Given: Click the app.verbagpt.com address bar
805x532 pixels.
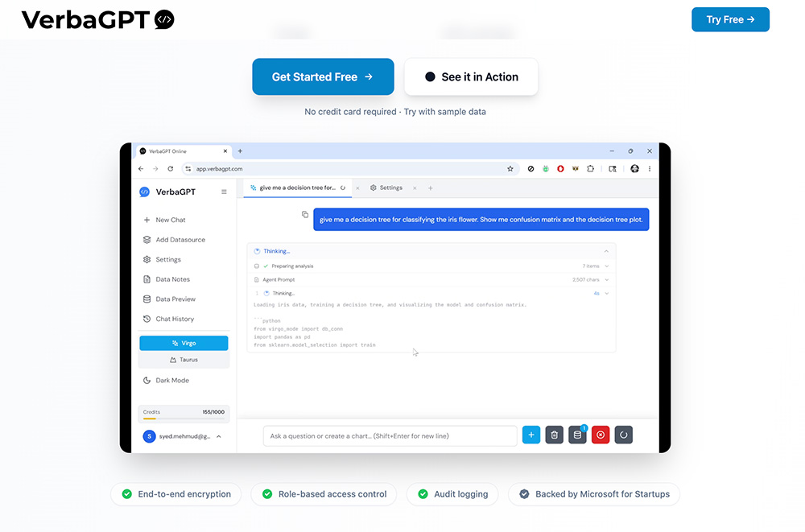Looking at the screenshot, I should pyautogui.click(x=349, y=169).
